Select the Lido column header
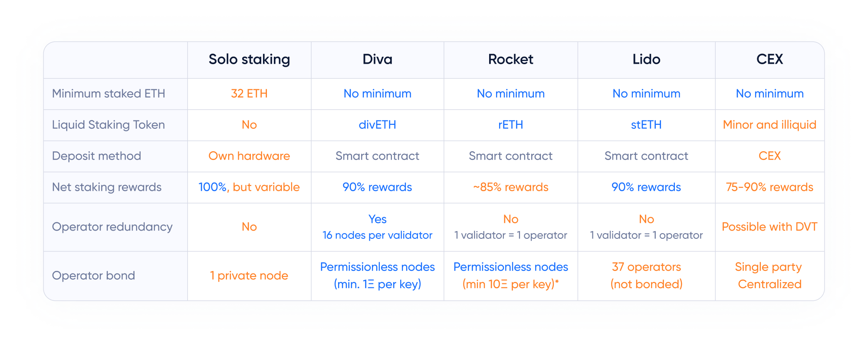Screen dimensions: 868x342 pos(646,59)
